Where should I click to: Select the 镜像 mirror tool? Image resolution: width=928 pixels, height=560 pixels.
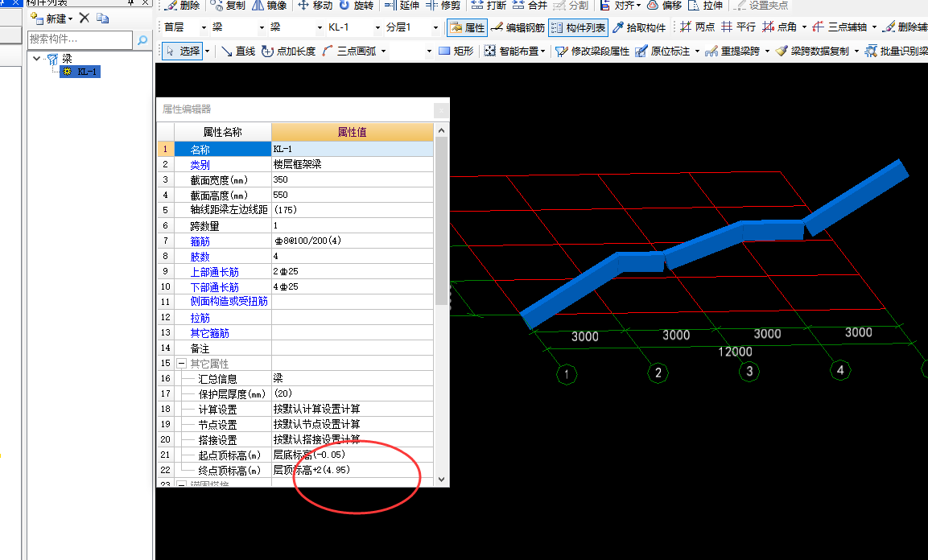point(270,6)
